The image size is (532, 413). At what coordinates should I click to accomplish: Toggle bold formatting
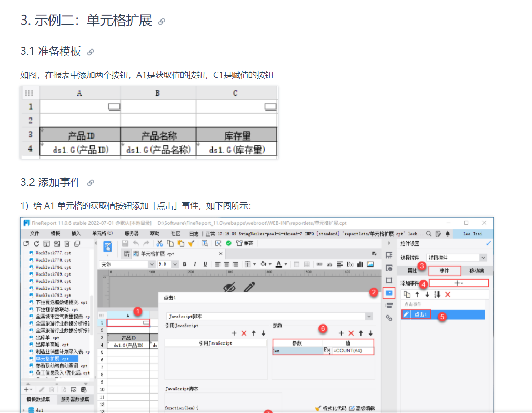pos(185,264)
